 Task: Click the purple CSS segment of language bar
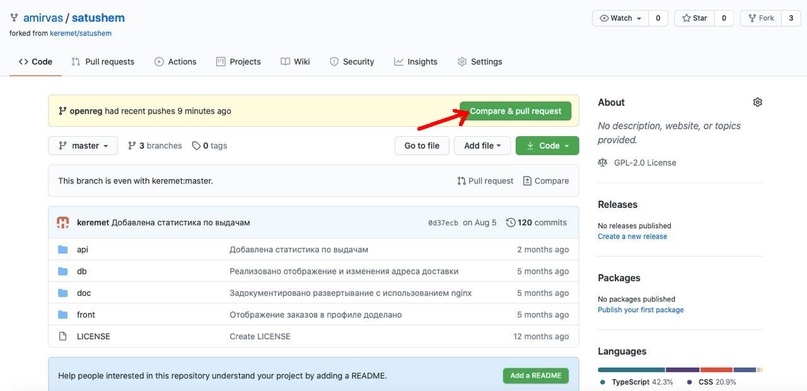point(682,369)
